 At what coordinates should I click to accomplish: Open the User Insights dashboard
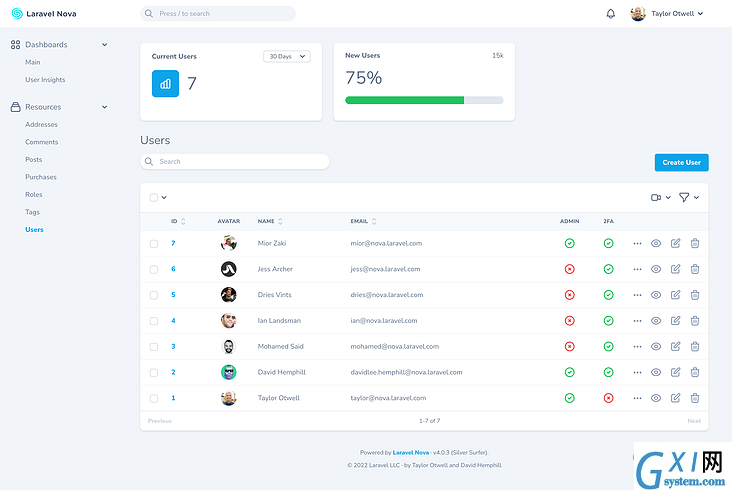(45, 80)
